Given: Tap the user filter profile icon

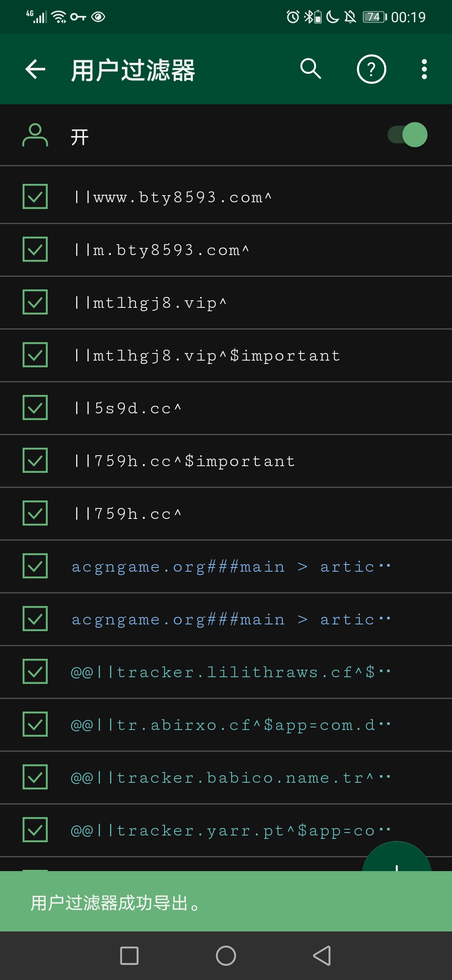Looking at the screenshot, I should [35, 135].
